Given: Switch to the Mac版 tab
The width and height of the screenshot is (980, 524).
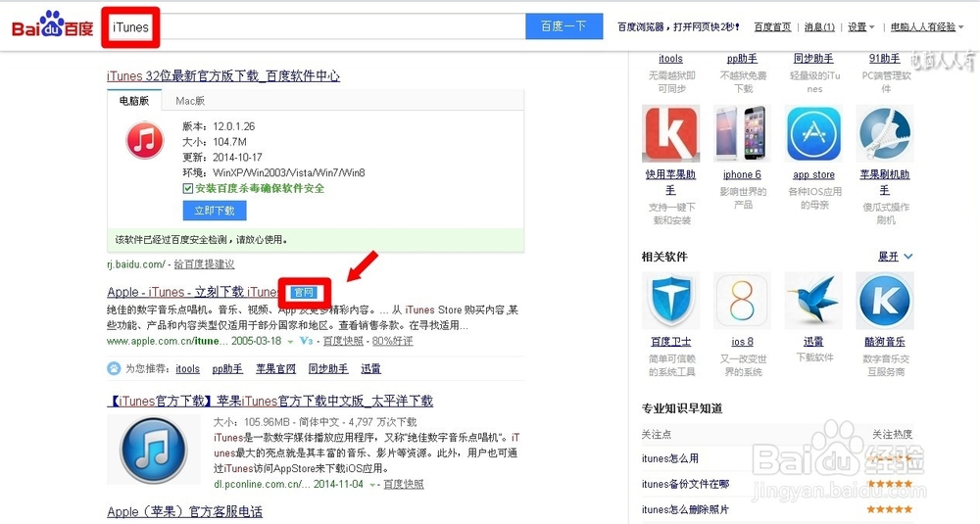Looking at the screenshot, I should 190,101.
